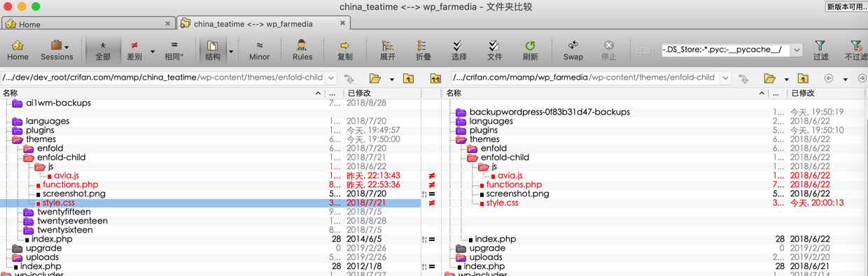This screenshot has height=276, width=868.
Task: Open the left path history dropdown
Action: click(331, 78)
